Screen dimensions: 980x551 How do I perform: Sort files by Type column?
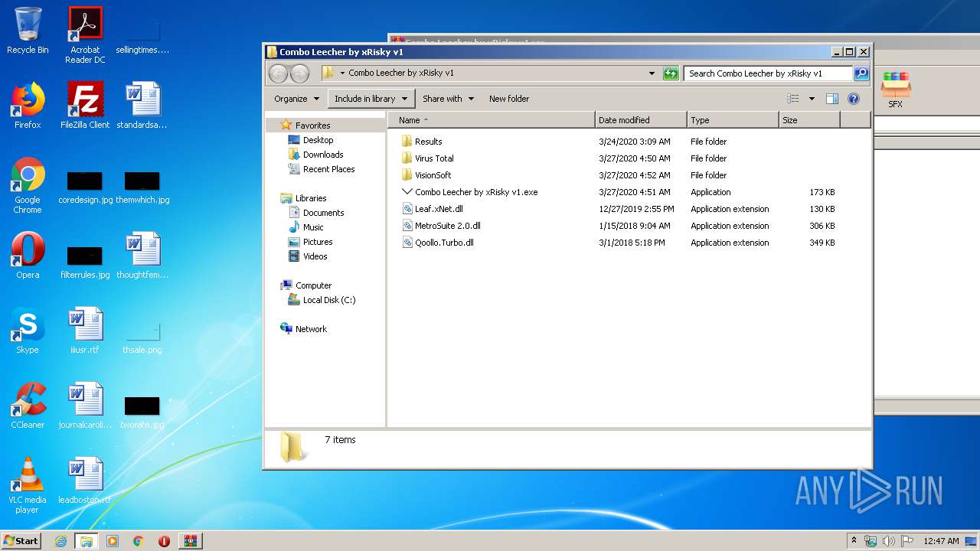click(x=732, y=120)
